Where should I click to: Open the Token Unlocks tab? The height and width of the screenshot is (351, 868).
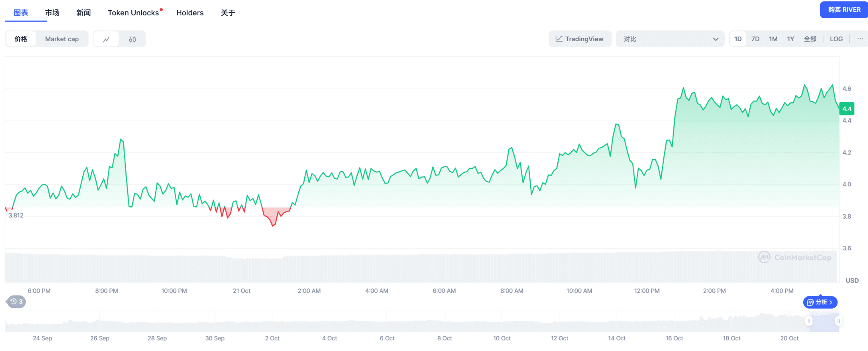click(134, 13)
